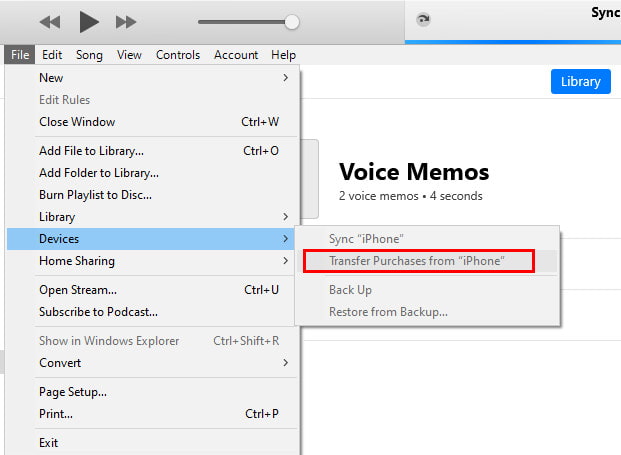This screenshot has height=455, width=621.
Task: Open the Help menu
Action: coord(284,55)
